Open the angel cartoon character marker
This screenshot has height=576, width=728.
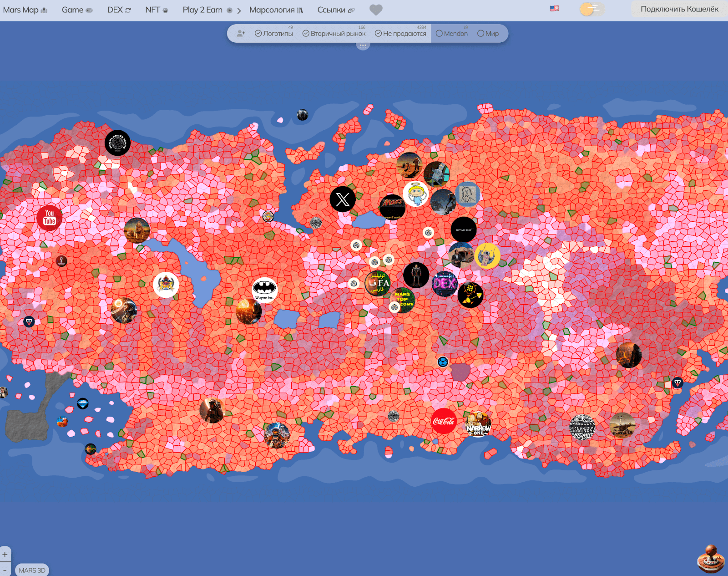pyautogui.click(x=416, y=194)
